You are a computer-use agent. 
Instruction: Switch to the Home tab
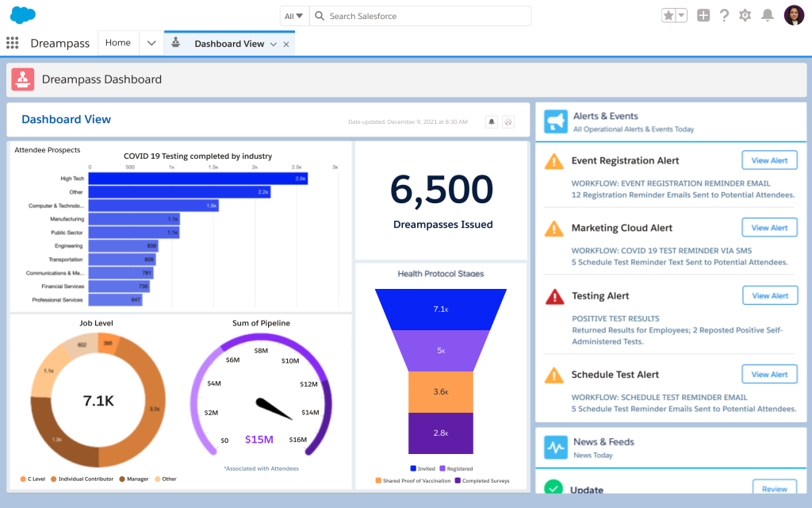pyautogui.click(x=117, y=43)
